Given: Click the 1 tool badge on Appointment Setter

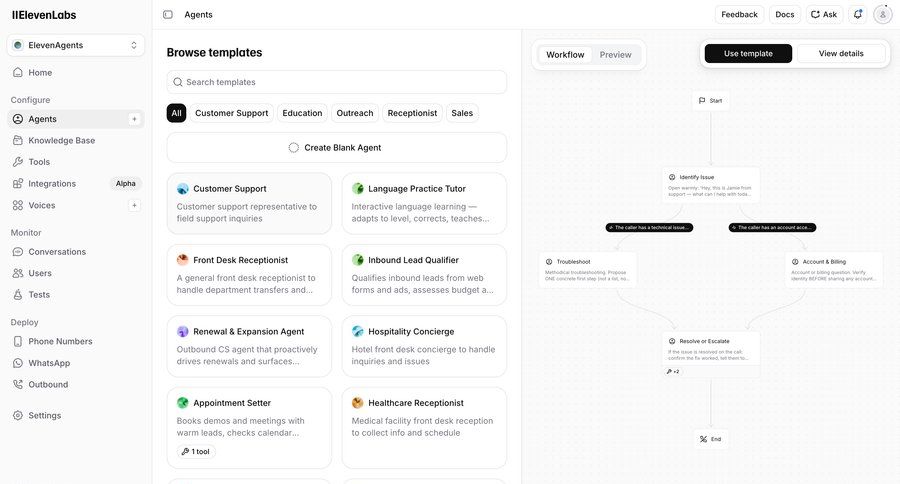Looking at the screenshot, I should (x=196, y=451).
